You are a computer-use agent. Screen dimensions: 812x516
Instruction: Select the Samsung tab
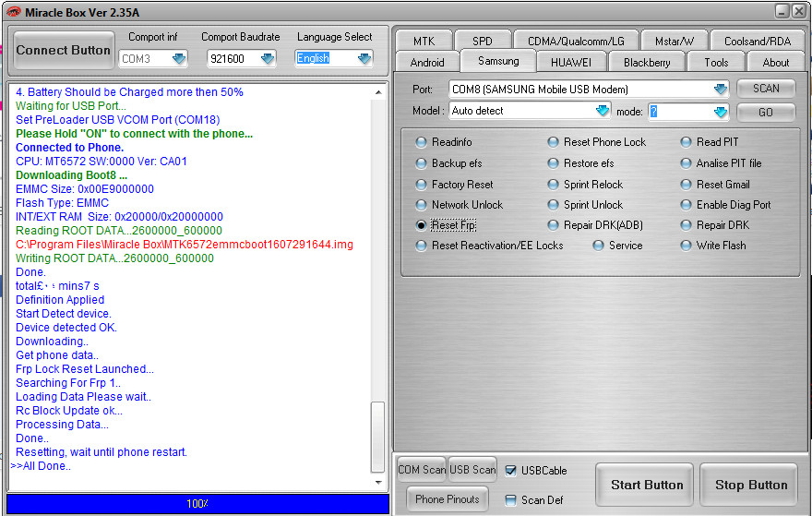point(498,61)
